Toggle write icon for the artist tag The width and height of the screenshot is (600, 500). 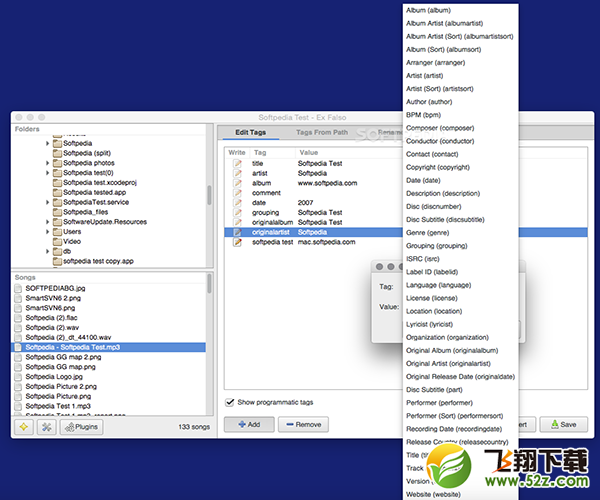point(238,173)
